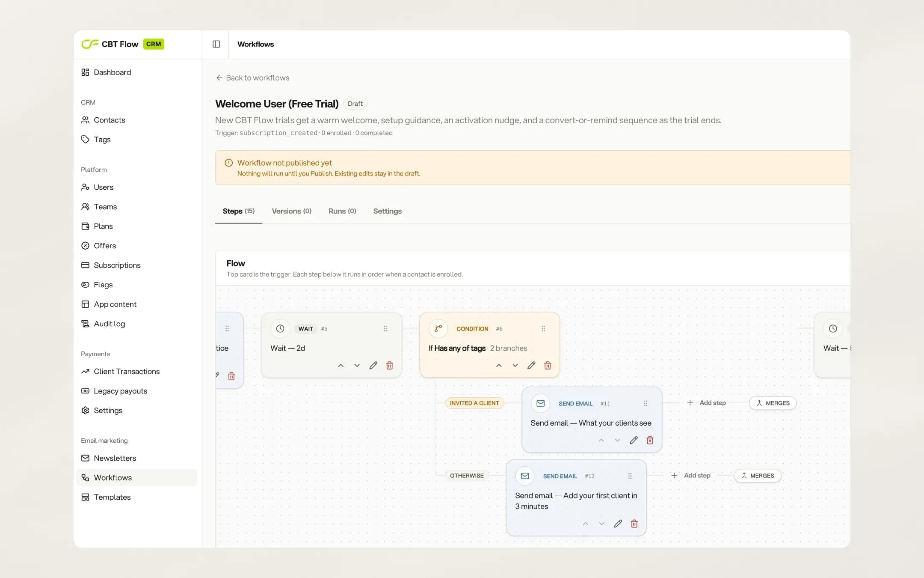Open Client Transactions in the sidebar
924x578 pixels.
(136, 371)
